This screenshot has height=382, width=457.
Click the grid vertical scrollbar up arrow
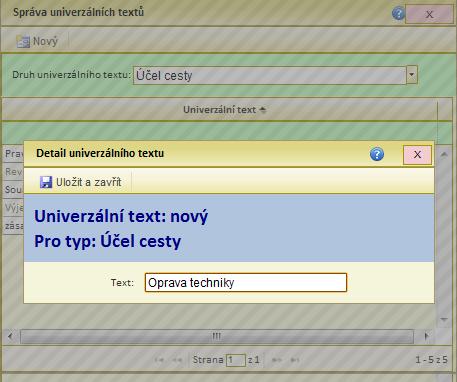444,154
